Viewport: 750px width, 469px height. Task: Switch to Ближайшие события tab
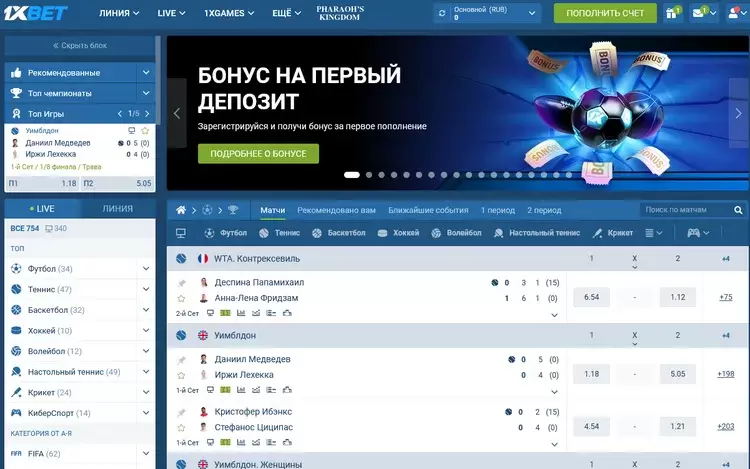428,210
